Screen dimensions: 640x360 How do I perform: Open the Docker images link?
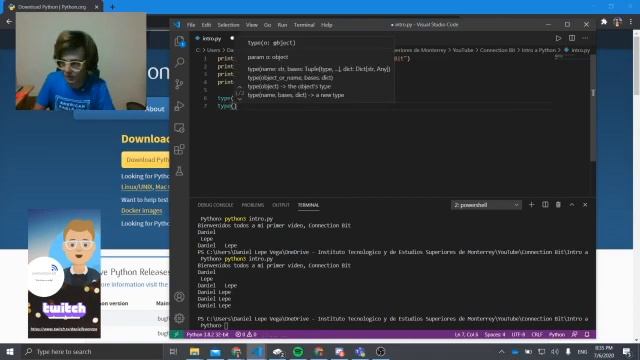coord(142,211)
